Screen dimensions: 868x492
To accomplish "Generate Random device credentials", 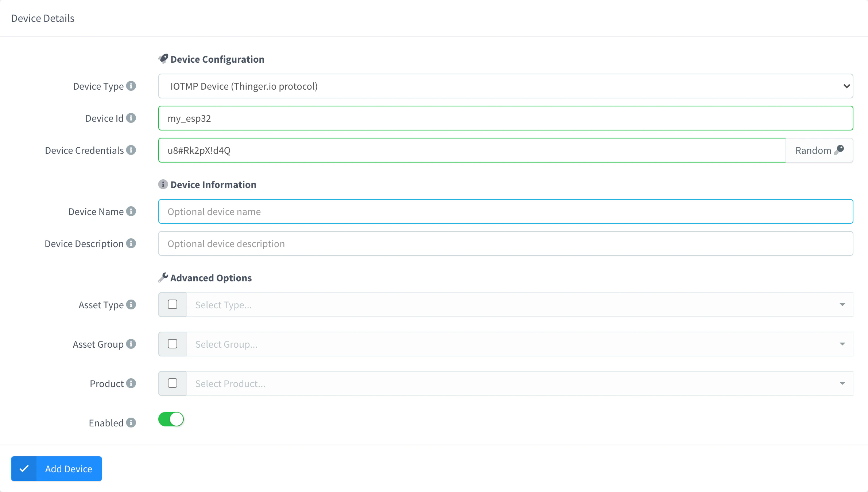I will click(x=819, y=150).
